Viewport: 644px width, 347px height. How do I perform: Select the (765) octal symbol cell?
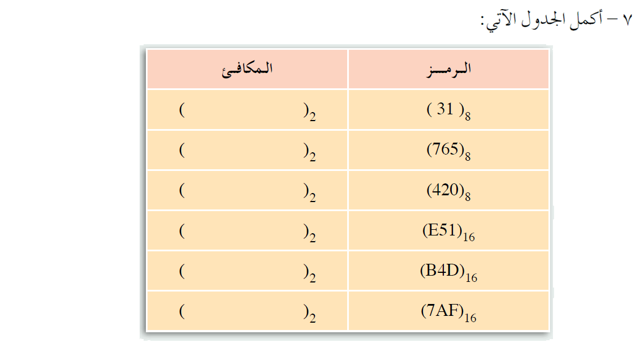tap(448, 150)
